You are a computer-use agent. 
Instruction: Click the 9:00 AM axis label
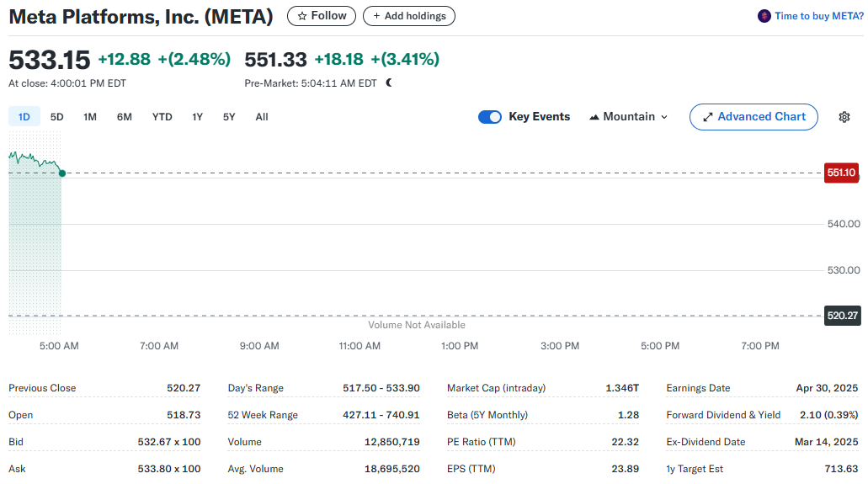(259, 346)
